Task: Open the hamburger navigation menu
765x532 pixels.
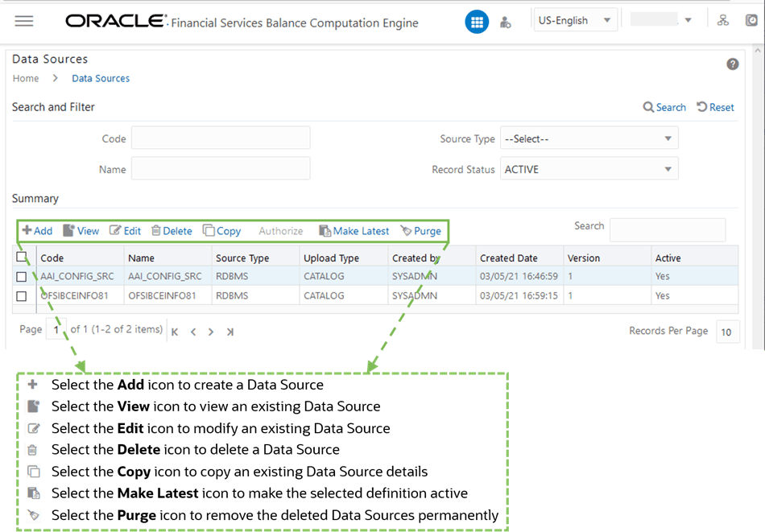Action: point(24,21)
